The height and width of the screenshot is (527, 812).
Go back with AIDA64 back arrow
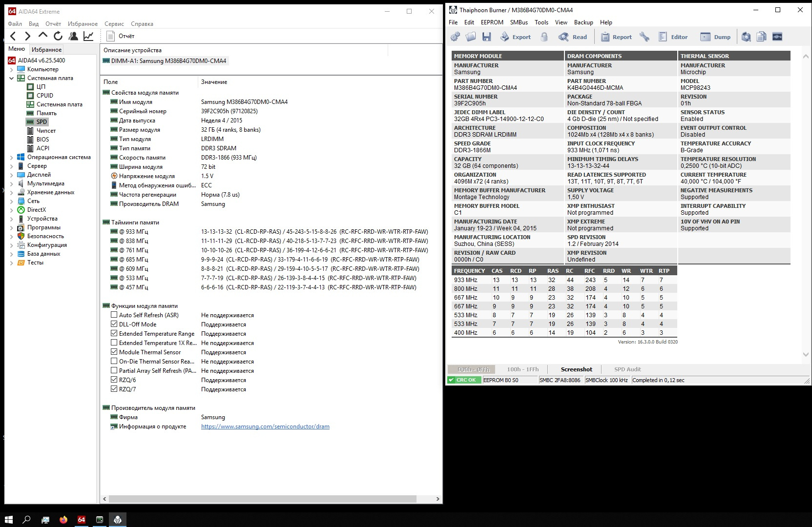coord(13,36)
